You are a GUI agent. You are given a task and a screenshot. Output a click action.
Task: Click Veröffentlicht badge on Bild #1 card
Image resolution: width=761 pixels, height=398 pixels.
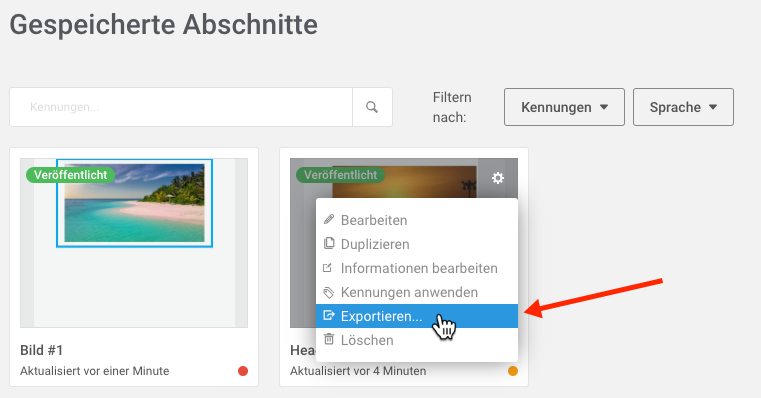[x=71, y=175]
